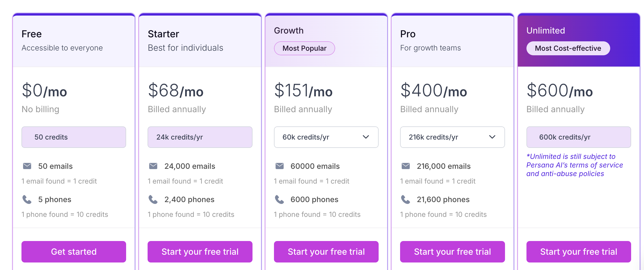Click the phone icon beside 21,600 phones
644x270 pixels.
[x=405, y=199]
